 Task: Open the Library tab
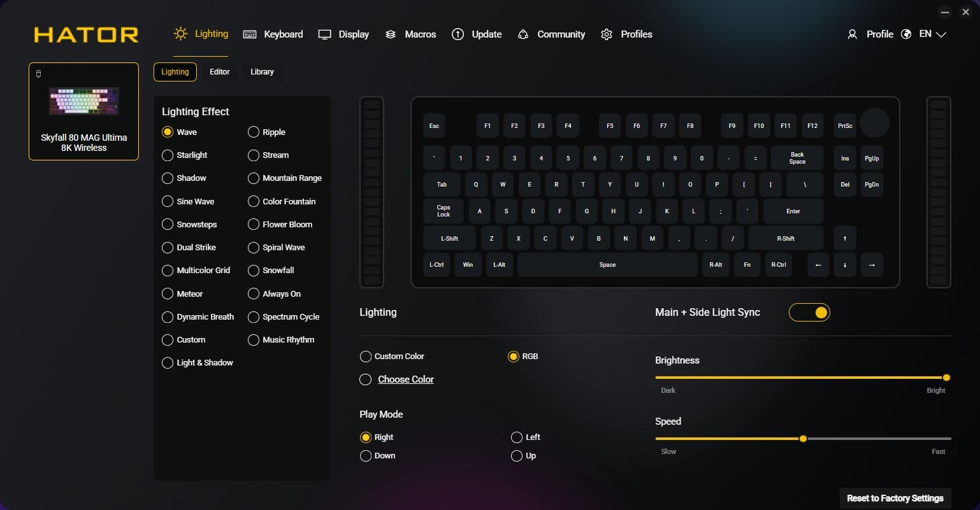coord(262,72)
